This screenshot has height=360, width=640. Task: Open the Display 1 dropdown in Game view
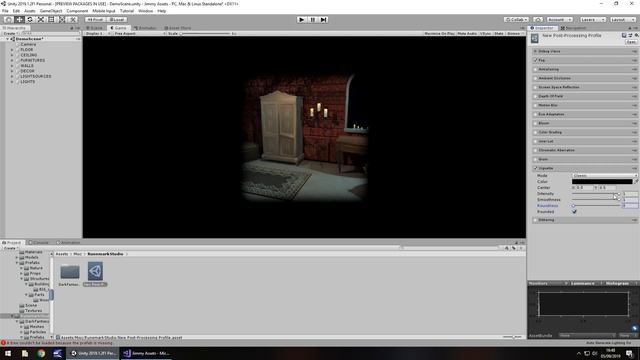(x=97, y=33)
